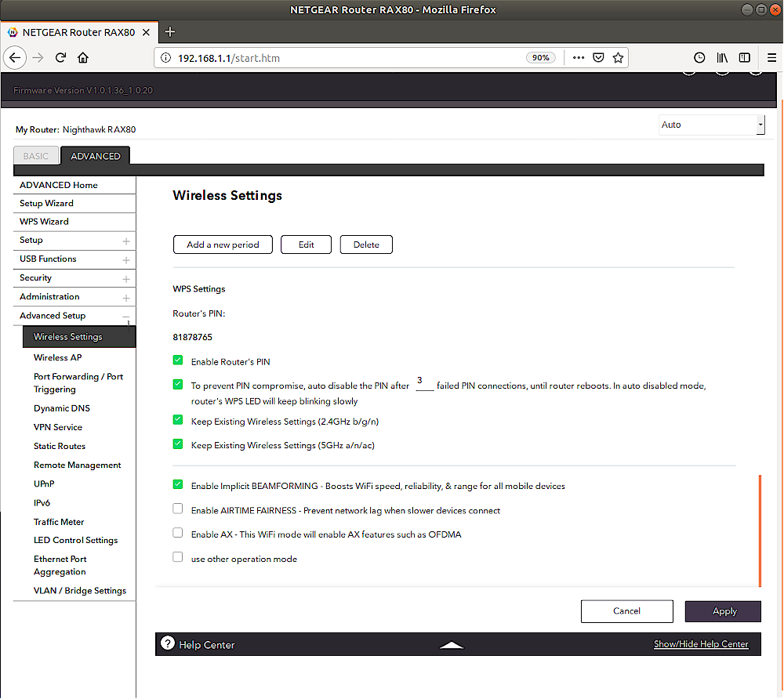Screen dimensions: 784x699
Task: Go to Dynamic DNS
Action: tap(61, 409)
